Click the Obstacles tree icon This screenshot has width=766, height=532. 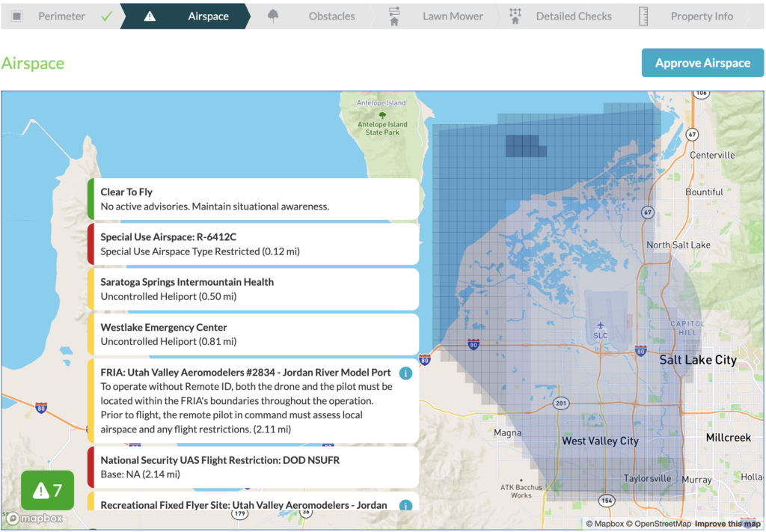coord(273,16)
